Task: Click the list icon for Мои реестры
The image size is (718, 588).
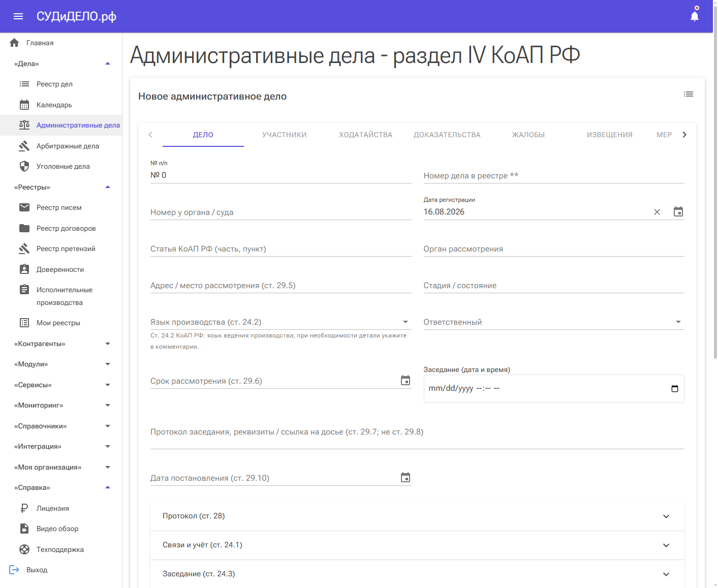Action: 24,323
